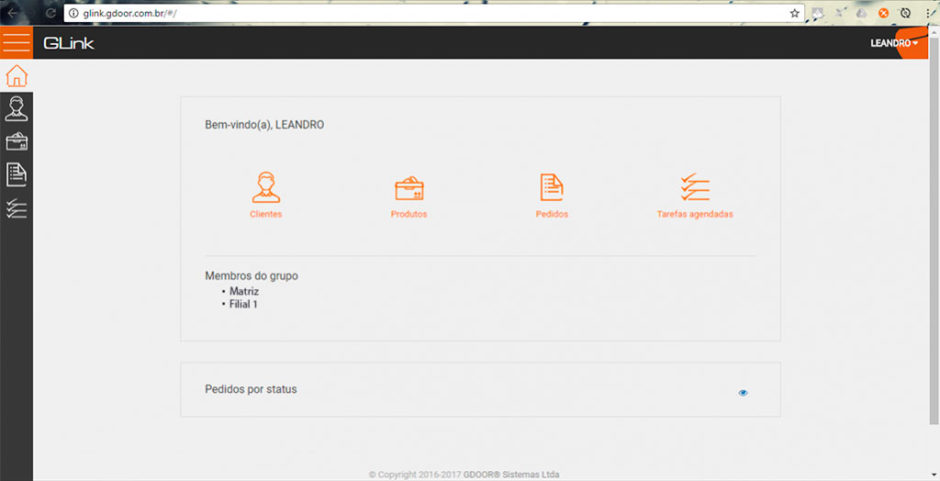Viewport: 940px width, 481px height.
Task: Go to Home in the sidebar
Action: 16,76
